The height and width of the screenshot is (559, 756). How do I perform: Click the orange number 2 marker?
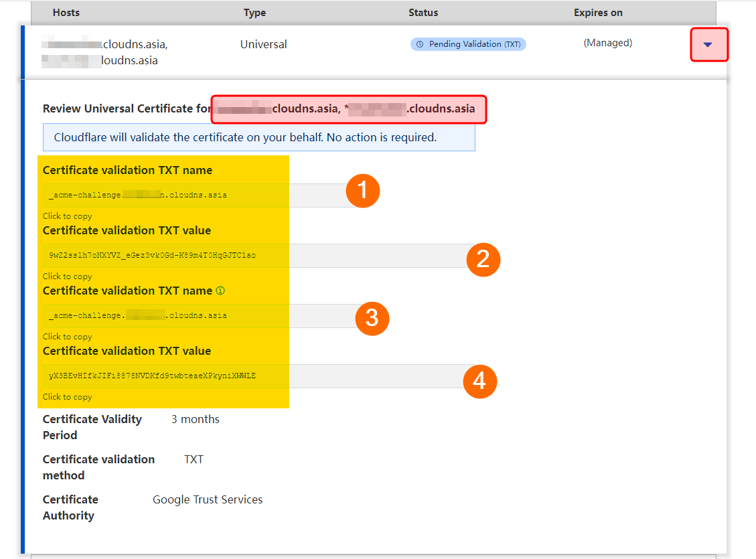coord(483,260)
